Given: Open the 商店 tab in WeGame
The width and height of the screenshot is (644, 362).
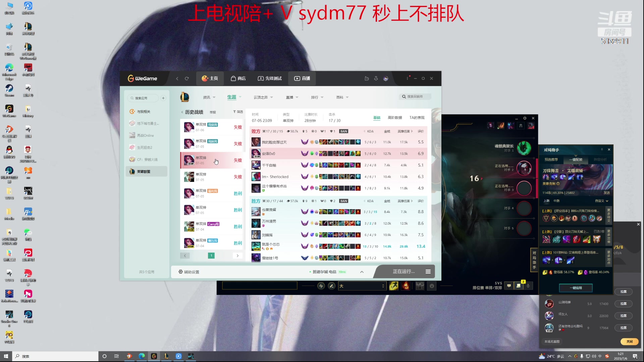Looking at the screenshot, I should pyautogui.click(x=238, y=78).
